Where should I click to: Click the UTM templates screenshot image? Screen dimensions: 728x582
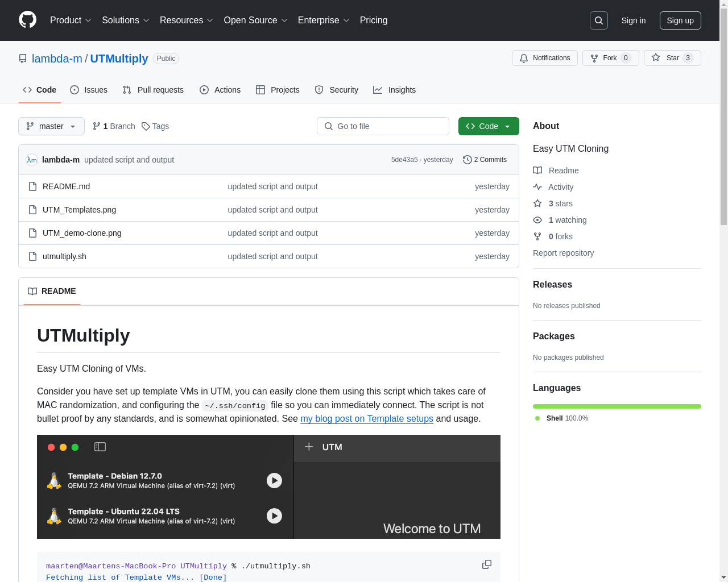268,487
